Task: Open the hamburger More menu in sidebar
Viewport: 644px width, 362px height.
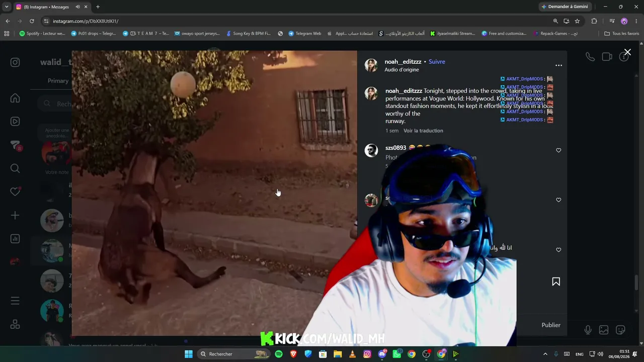Action: click(x=15, y=301)
